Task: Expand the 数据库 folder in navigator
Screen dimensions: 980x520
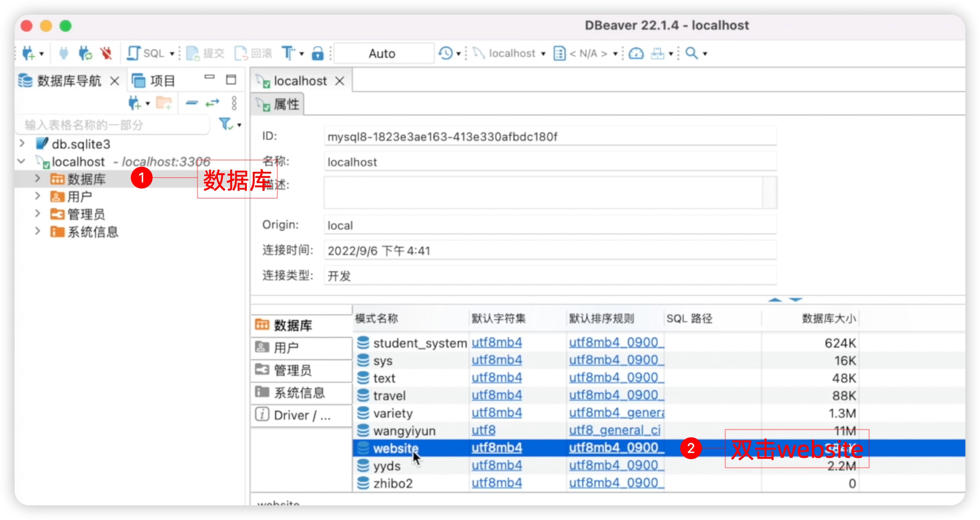Action: (x=37, y=178)
